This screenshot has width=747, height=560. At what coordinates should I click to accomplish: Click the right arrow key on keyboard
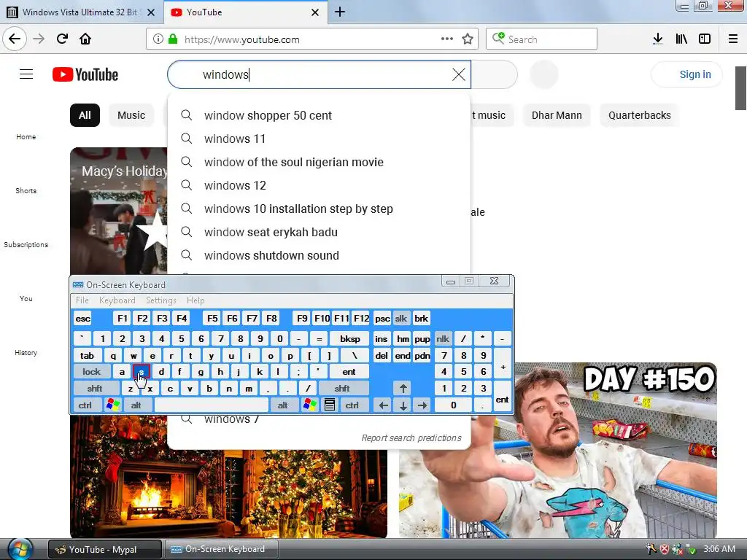[x=422, y=405]
